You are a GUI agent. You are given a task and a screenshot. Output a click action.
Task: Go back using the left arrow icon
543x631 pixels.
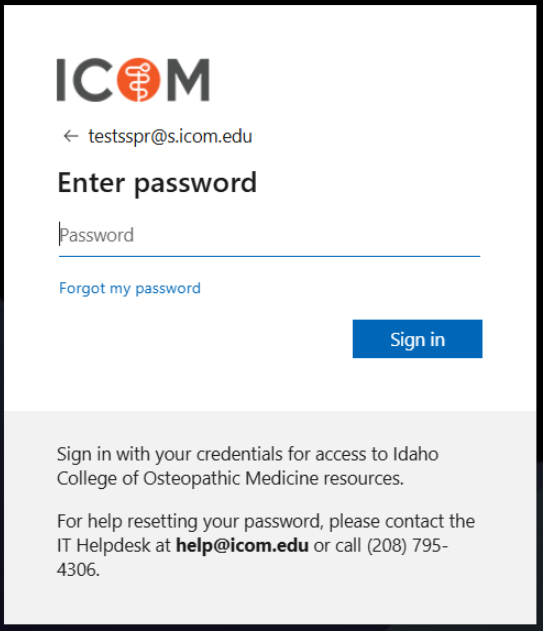[x=71, y=136]
